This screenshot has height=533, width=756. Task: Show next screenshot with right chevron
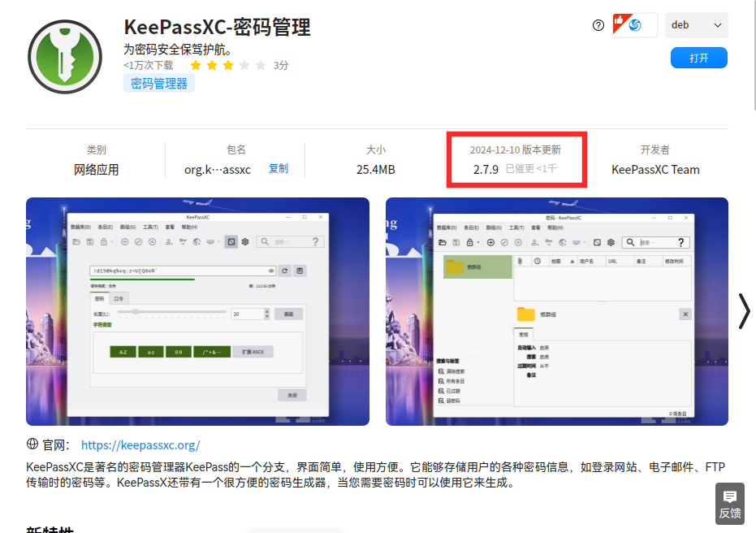[x=745, y=312]
